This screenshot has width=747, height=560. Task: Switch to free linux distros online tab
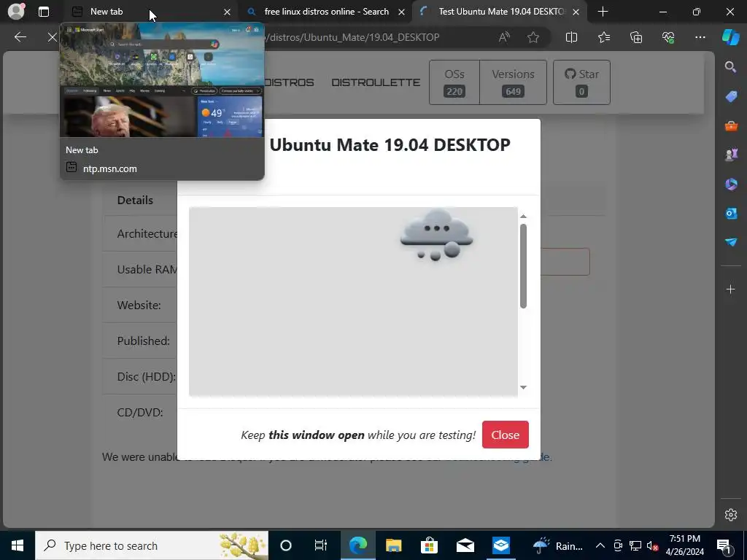[326, 12]
